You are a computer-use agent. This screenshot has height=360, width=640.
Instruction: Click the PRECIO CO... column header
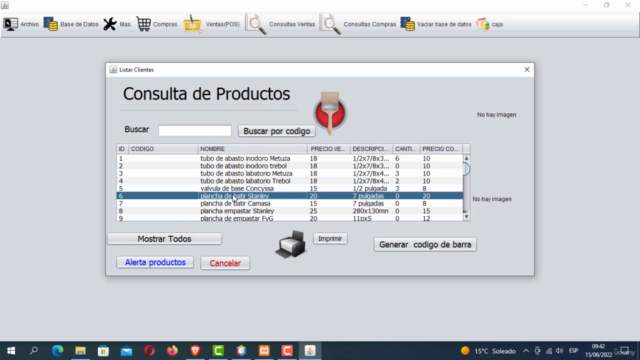point(441,149)
